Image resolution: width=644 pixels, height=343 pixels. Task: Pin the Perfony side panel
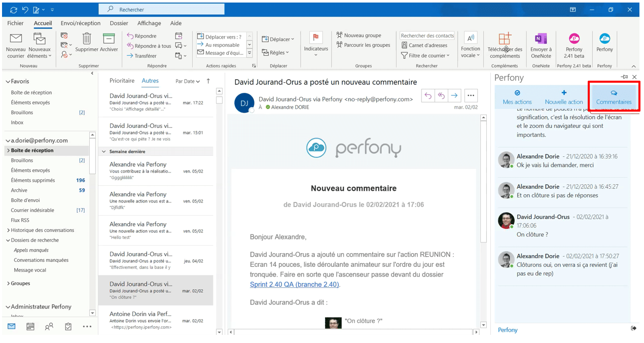coord(624,77)
